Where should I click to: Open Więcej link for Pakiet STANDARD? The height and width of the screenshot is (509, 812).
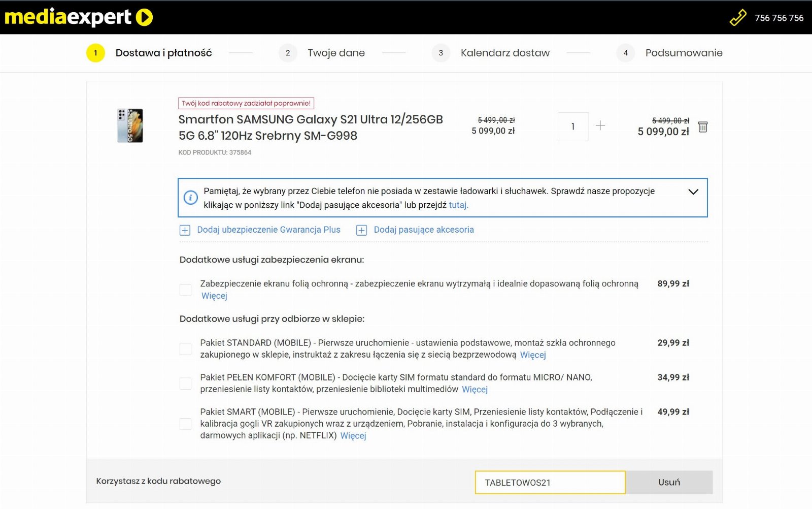click(x=533, y=355)
